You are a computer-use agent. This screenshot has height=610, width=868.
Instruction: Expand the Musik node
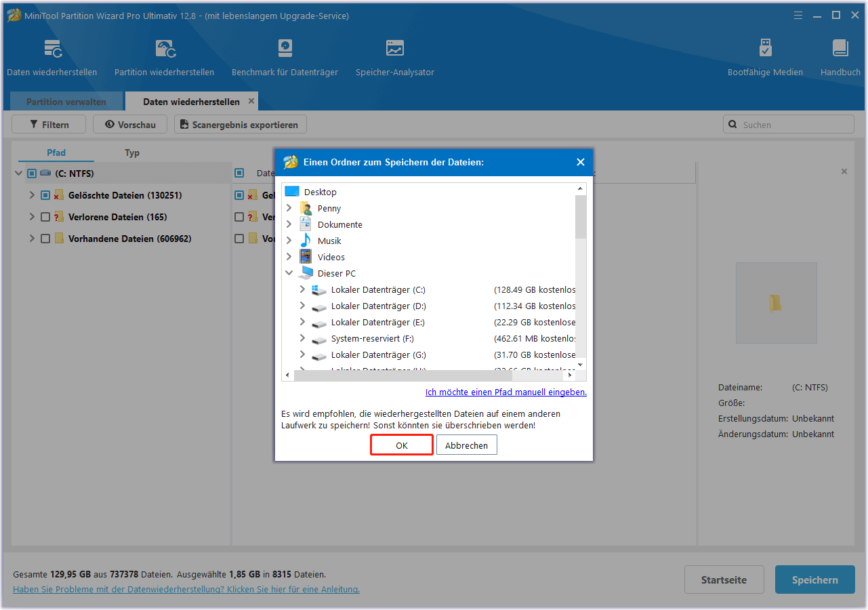click(289, 241)
